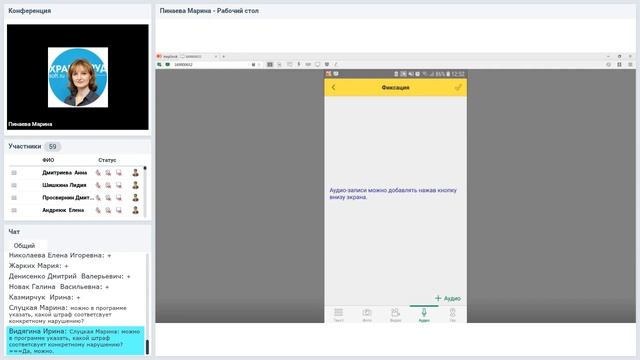640x360 pixels.
Task: Click participant name Шишкина Лидия
Action: [x=64, y=185]
